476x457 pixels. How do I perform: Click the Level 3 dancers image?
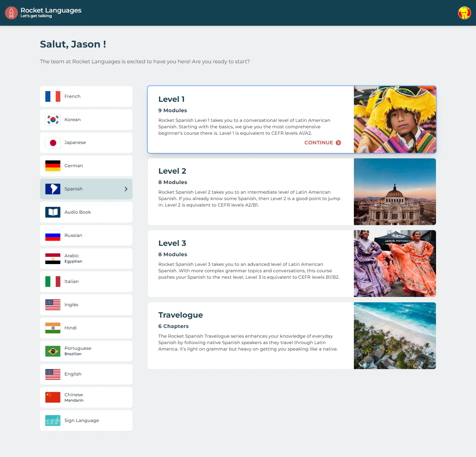point(395,263)
